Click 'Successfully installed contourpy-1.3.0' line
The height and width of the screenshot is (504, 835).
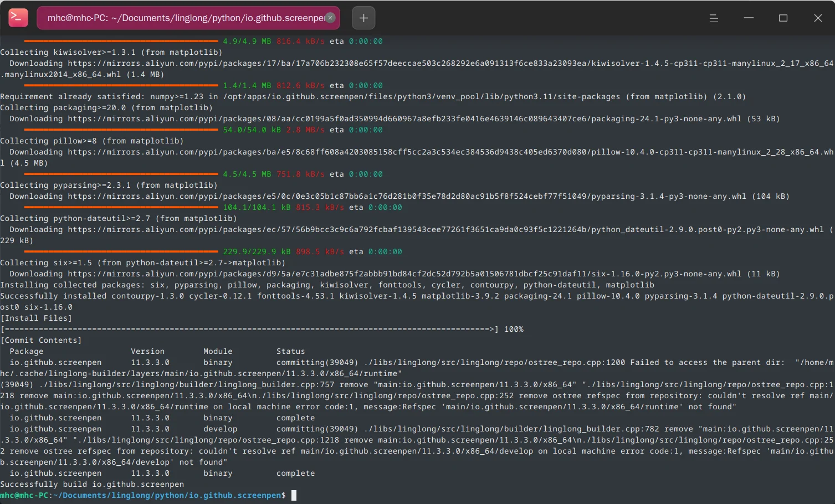417,301
